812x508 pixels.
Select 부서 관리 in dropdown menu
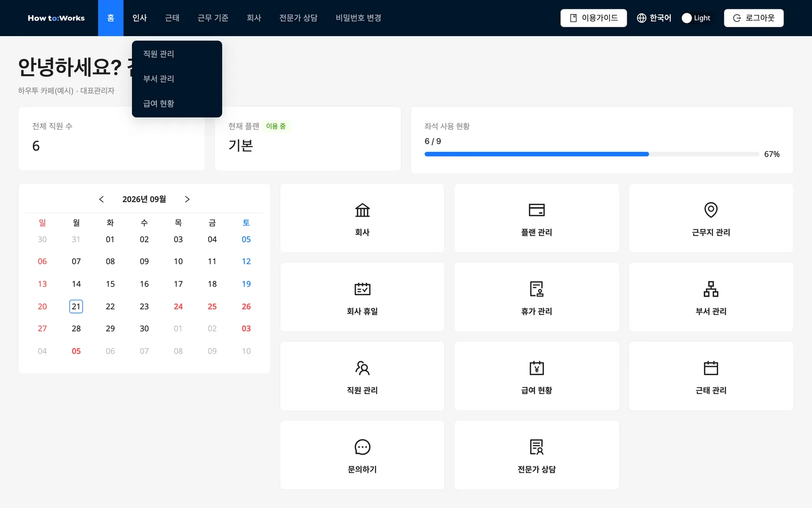tap(177, 79)
